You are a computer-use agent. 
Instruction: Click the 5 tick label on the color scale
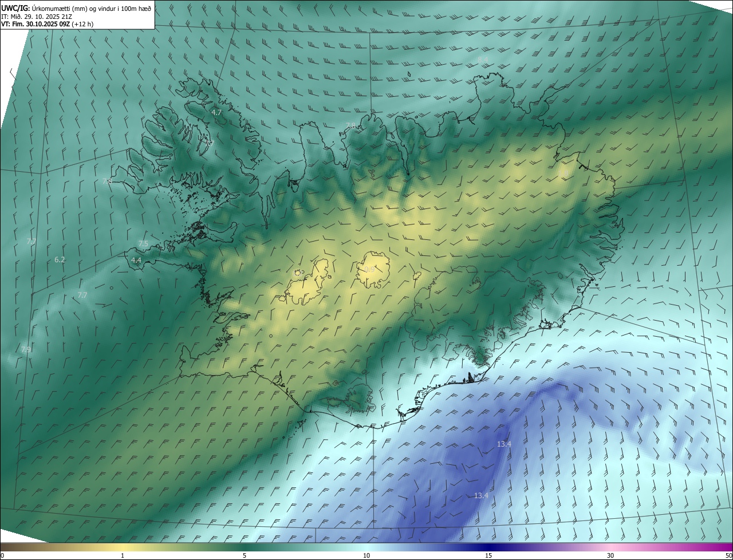[245, 555]
